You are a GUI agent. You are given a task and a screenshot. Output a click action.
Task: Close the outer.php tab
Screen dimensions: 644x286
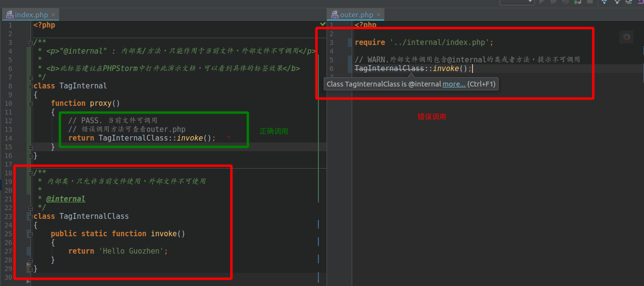379,15
